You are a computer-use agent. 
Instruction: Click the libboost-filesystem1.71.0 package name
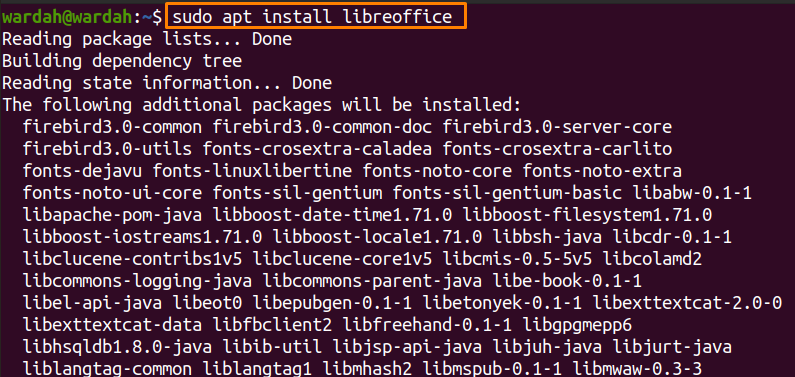click(x=588, y=215)
